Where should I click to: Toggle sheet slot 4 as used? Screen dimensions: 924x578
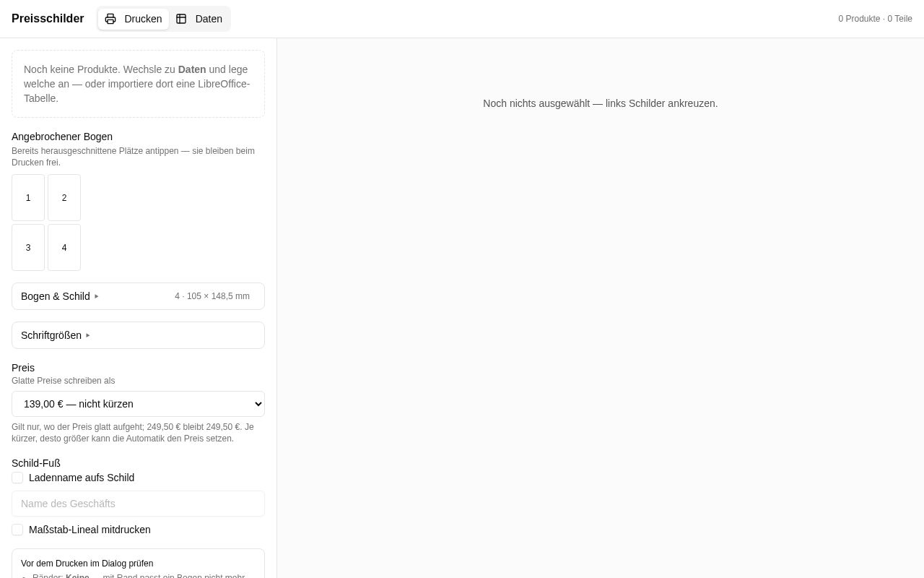pyautogui.click(x=64, y=247)
